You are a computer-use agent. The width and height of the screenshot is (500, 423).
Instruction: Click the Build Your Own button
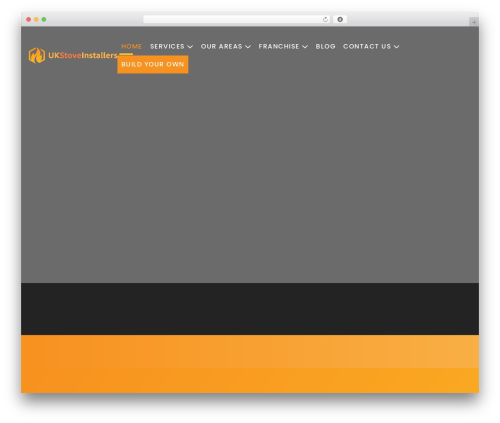[x=153, y=64]
